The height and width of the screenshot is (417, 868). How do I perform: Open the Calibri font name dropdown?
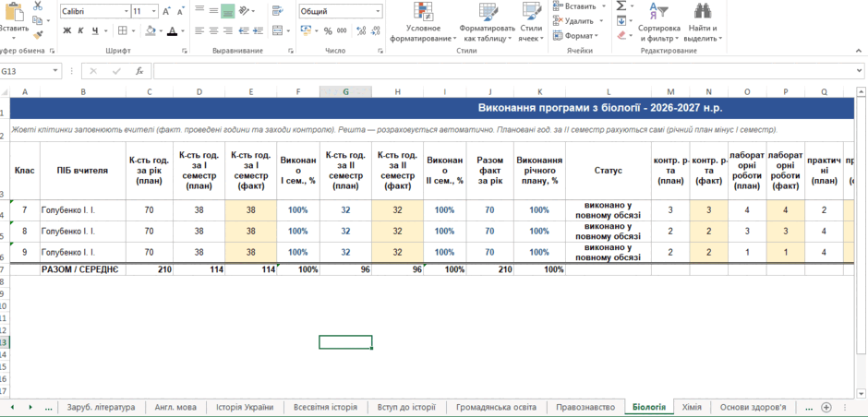pyautogui.click(x=127, y=11)
